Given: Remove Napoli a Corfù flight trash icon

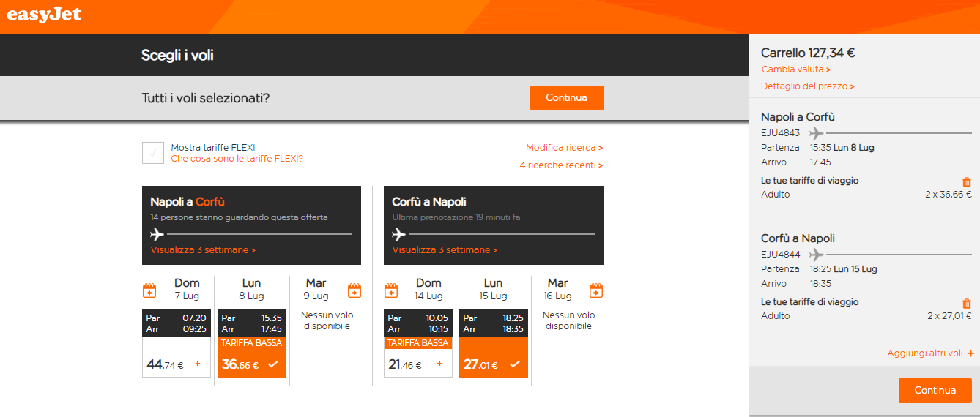Looking at the screenshot, I should (967, 181).
